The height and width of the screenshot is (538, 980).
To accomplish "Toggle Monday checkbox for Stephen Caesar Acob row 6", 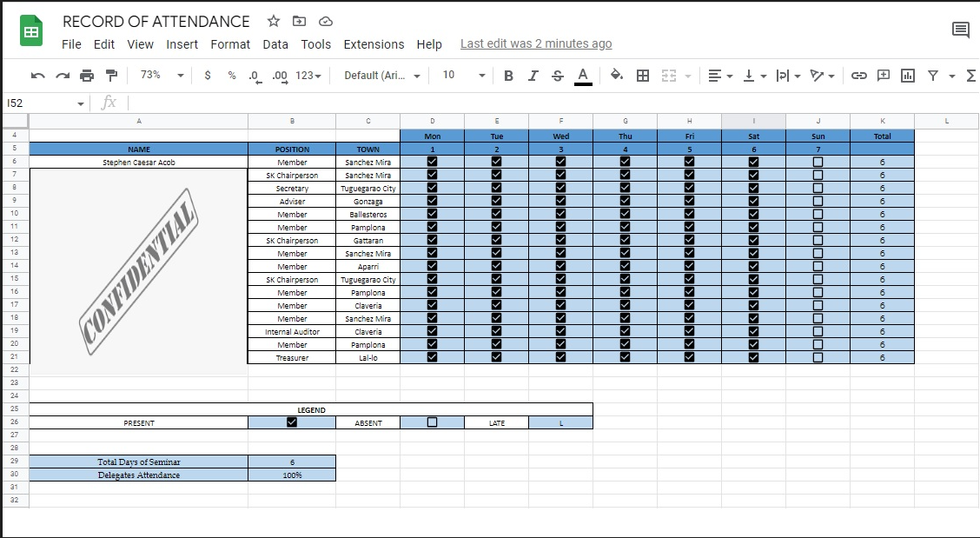I will 432,162.
